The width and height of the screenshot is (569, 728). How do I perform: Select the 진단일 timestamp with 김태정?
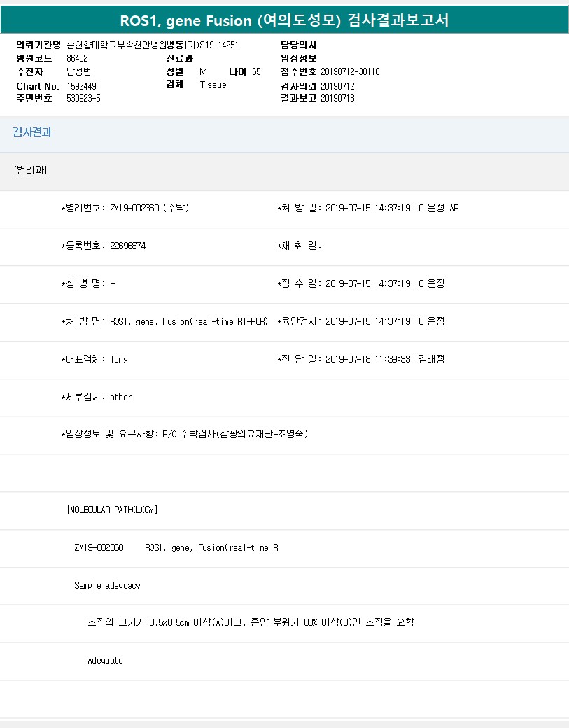tap(385, 359)
